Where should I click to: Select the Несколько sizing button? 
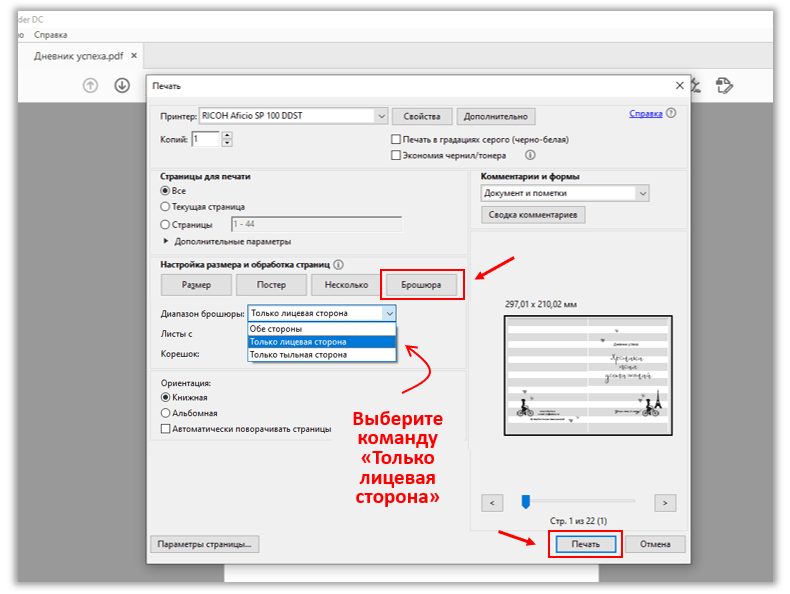click(x=346, y=285)
